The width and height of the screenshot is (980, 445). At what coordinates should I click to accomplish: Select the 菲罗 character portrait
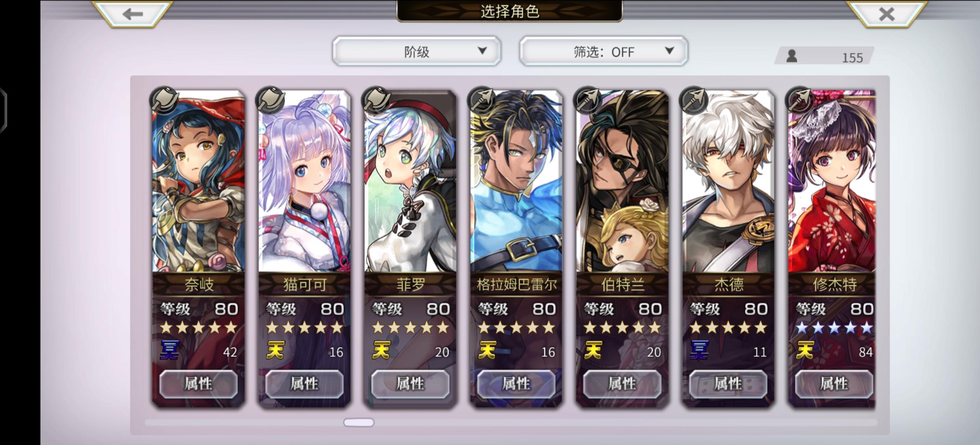point(410,181)
